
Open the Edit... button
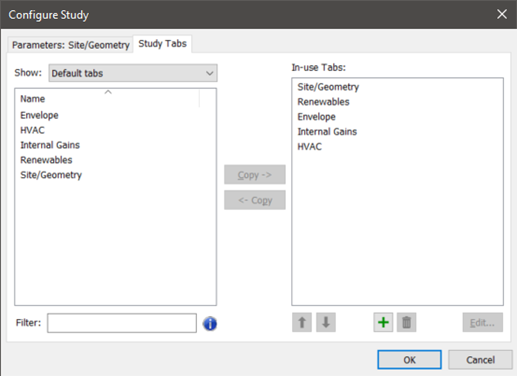pyautogui.click(x=483, y=322)
